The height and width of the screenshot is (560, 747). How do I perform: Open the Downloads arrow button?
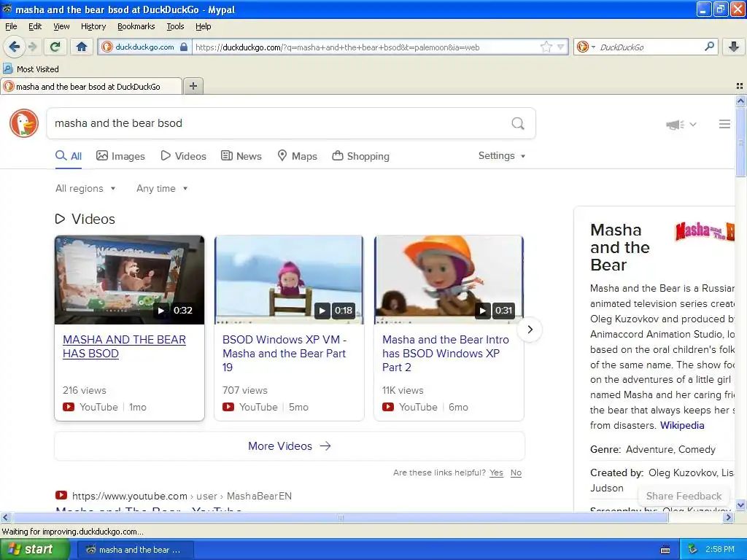734,47
